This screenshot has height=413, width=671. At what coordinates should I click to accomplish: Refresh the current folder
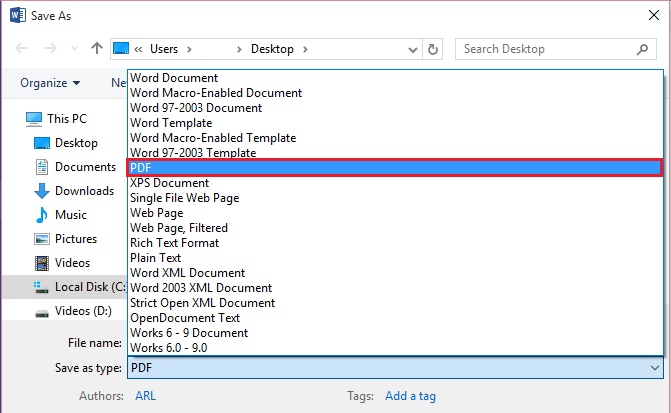pyautogui.click(x=433, y=49)
